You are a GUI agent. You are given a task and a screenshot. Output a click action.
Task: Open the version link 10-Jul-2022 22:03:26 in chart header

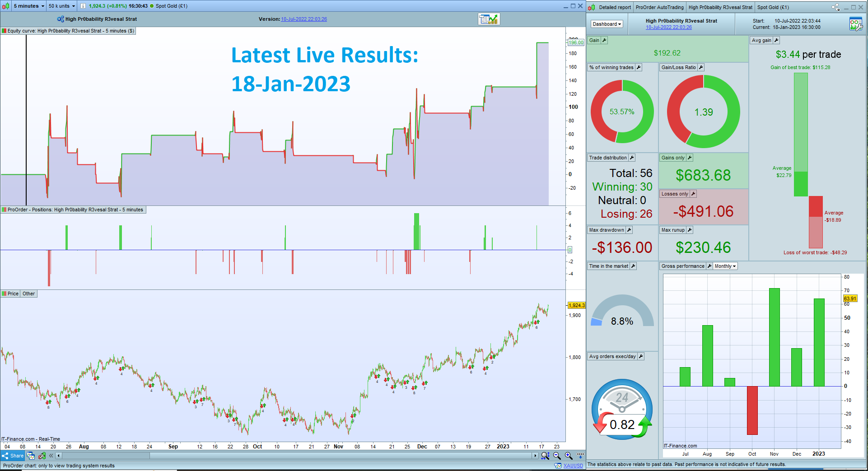tap(304, 19)
